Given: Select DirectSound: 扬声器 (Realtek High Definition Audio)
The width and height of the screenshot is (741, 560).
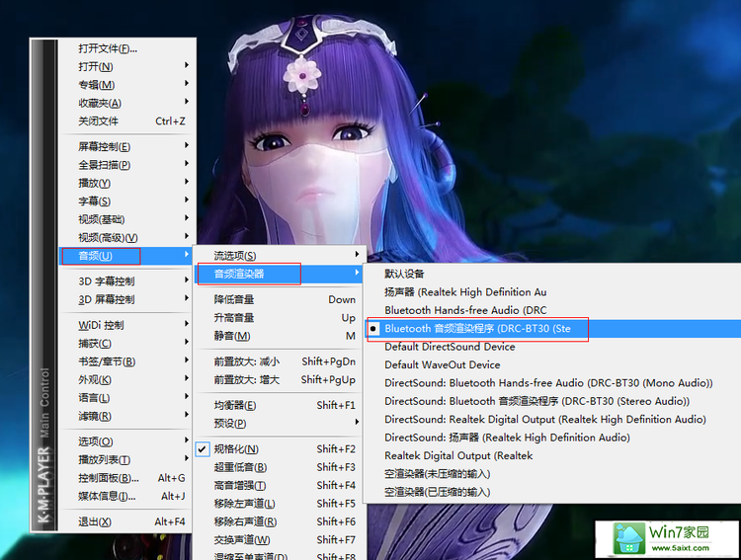Looking at the screenshot, I should (x=553, y=438).
